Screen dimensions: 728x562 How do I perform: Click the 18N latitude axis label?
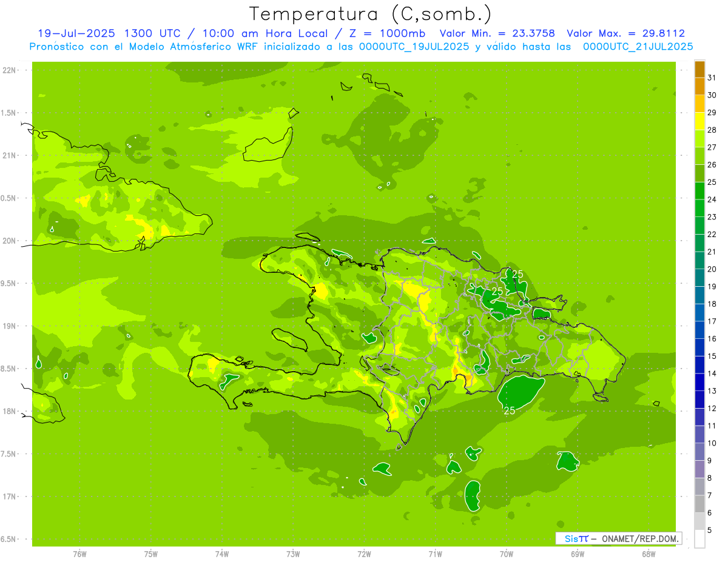click(10, 411)
